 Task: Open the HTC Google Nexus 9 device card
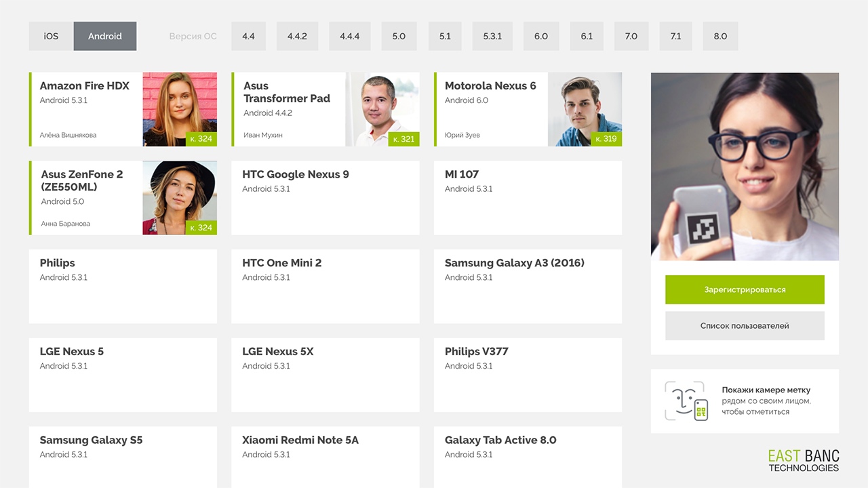325,198
